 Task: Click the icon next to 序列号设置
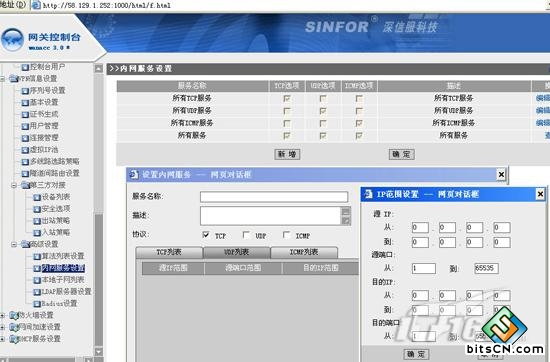tap(25, 91)
